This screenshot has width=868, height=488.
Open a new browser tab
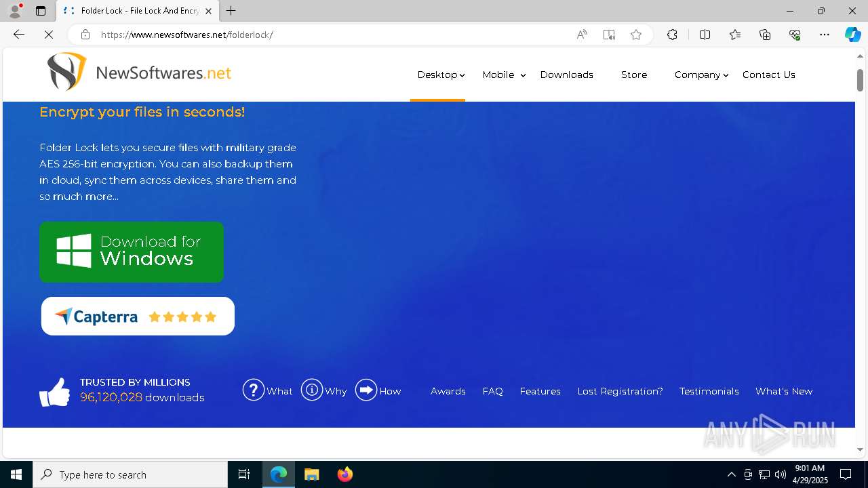pos(231,11)
